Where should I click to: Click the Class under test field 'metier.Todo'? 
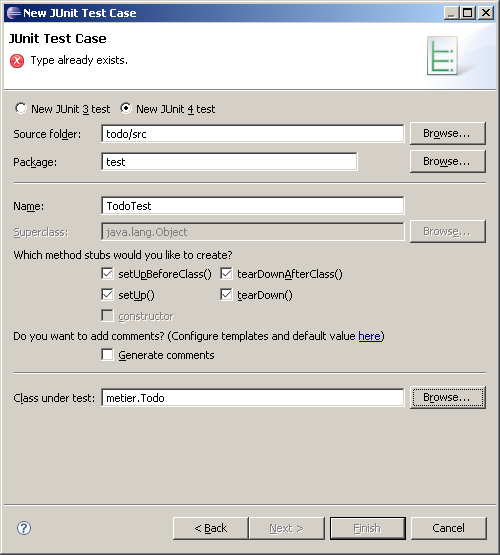coord(252,398)
